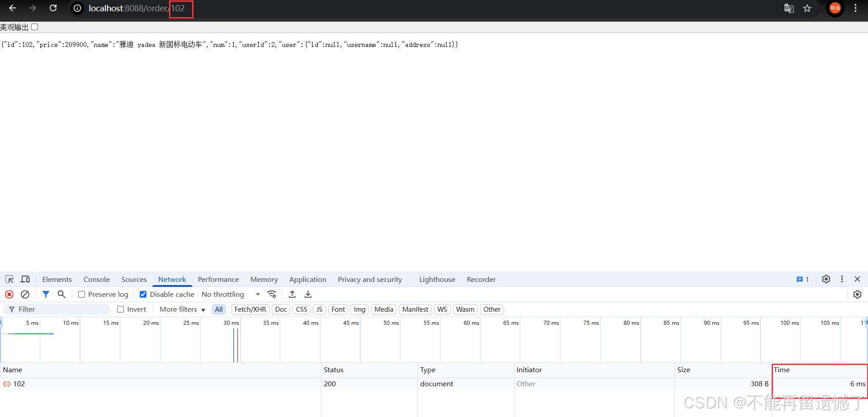Enable Preserve log checkbox
This screenshot has width=868, height=417.
tap(82, 294)
